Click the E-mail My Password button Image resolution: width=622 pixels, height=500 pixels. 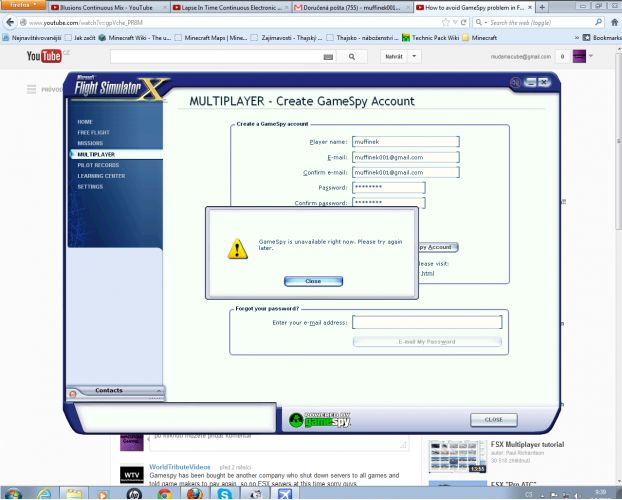tap(427, 342)
